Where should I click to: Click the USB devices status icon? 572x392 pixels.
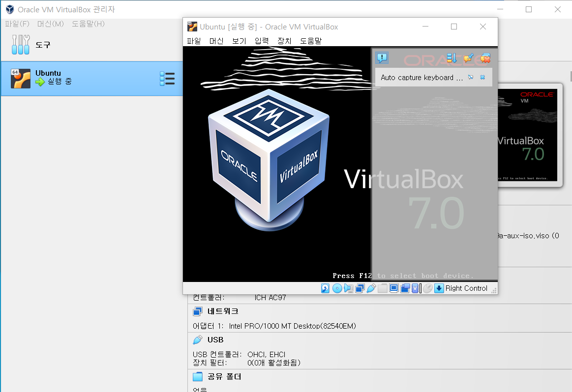[x=371, y=288]
